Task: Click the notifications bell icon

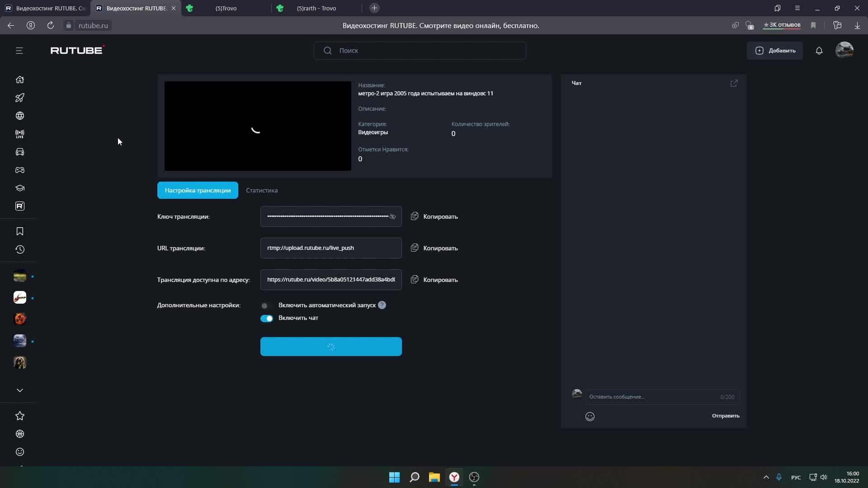Action: (x=819, y=51)
